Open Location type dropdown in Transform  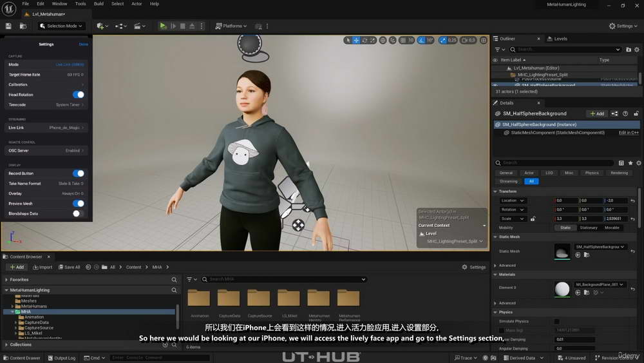coord(512,201)
